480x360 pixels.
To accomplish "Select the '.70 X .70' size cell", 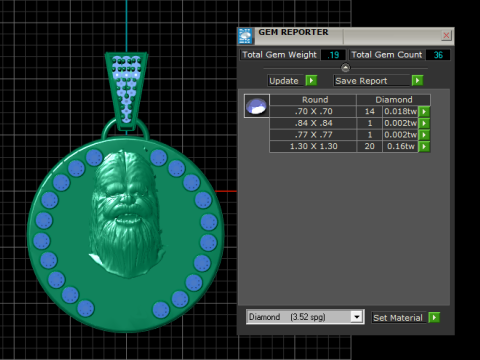I will coord(313,111).
